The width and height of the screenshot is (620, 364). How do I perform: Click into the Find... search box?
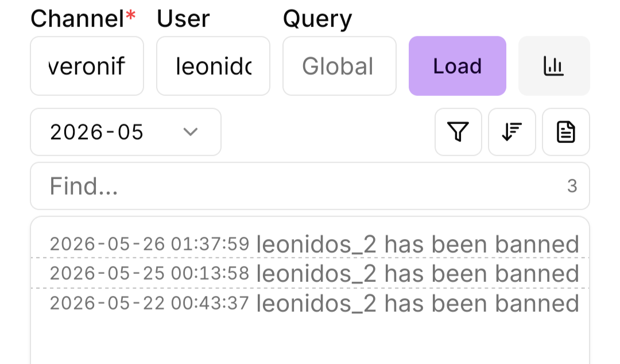click(310, 186)
